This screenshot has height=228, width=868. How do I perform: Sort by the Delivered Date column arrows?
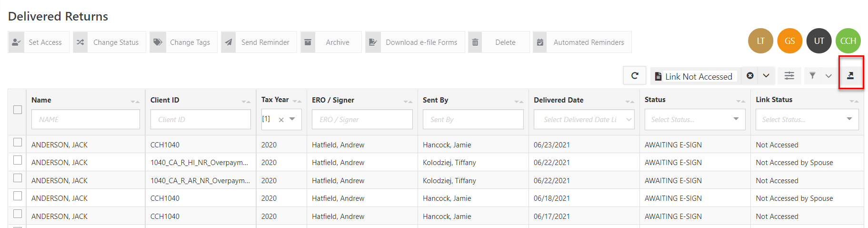(x=630, y=101)
